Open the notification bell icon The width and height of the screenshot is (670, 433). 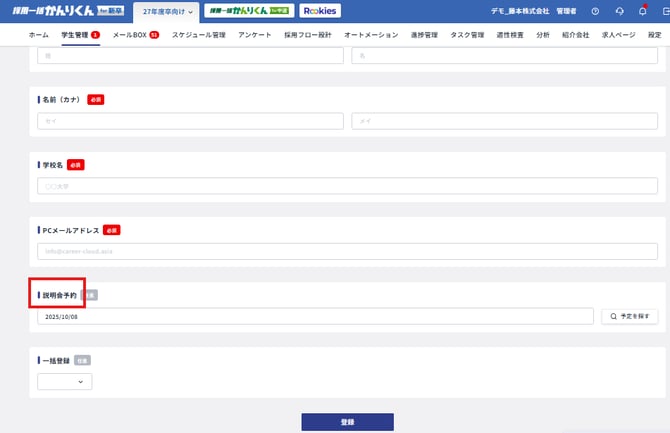(x=642, y=11)
